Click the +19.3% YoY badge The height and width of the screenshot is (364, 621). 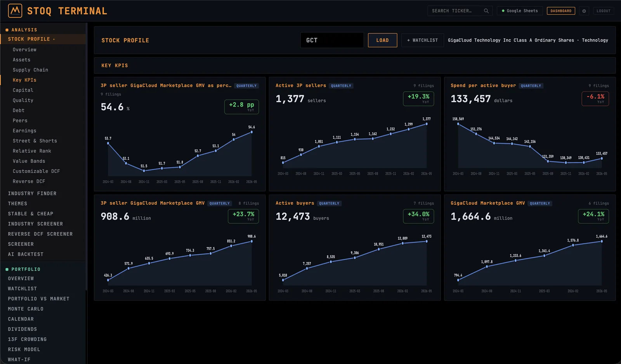tap(418, 98)
